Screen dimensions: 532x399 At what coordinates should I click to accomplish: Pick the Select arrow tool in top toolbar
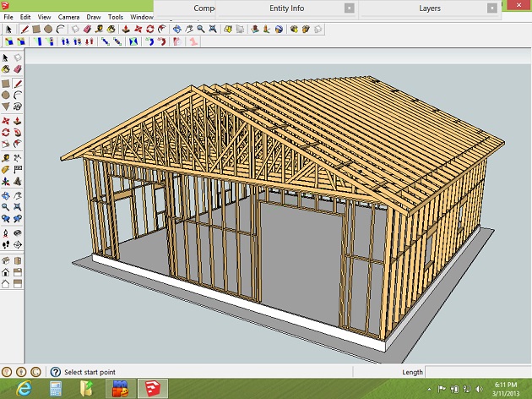tap(8, 29)
